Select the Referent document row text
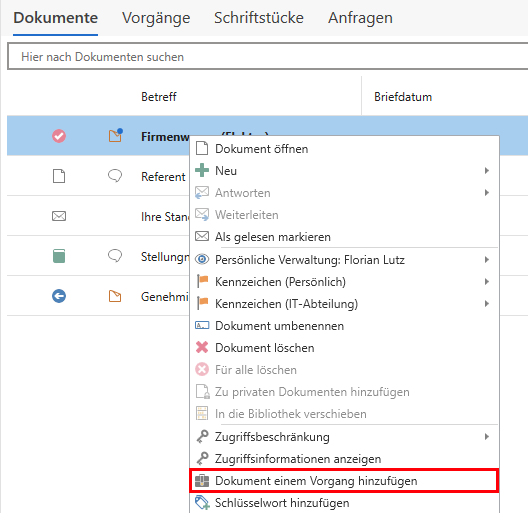Image resolution: width=528 pixels, height=513 pixels. [163, 177]
